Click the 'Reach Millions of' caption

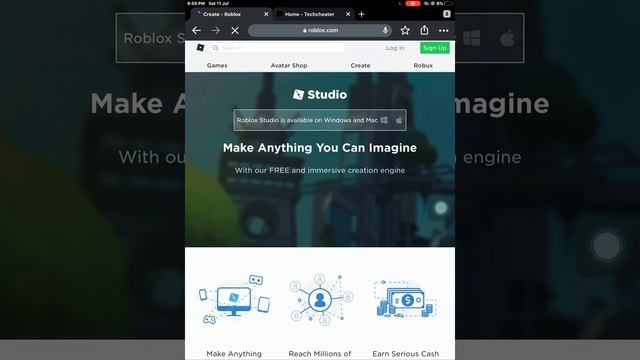[320, 354]
